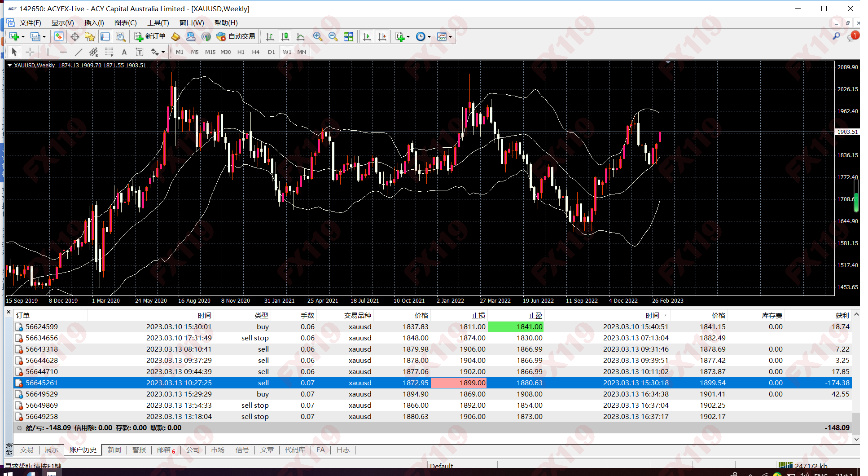Click the Tile Windows icon
The width and height of the screenshot is (868, 476).
tap(348, 36)
